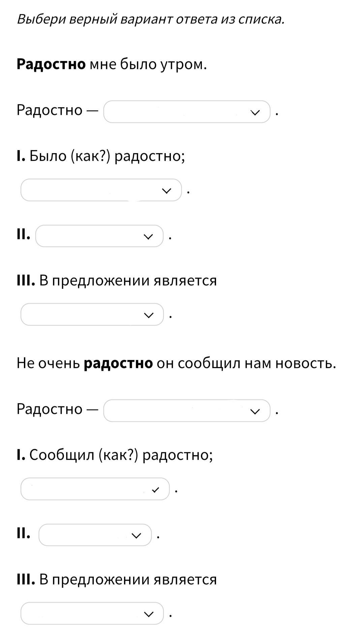Click the text "I. Сообщил (как?) радостно;"
This screenshot has height=628, width=364.
(x=115, y=455)
